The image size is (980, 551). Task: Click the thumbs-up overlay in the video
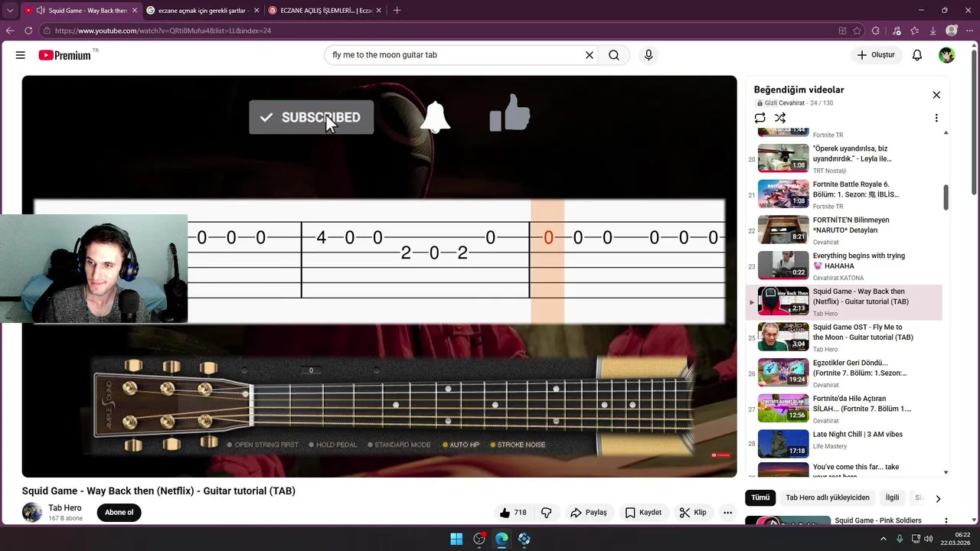[510, 112]
